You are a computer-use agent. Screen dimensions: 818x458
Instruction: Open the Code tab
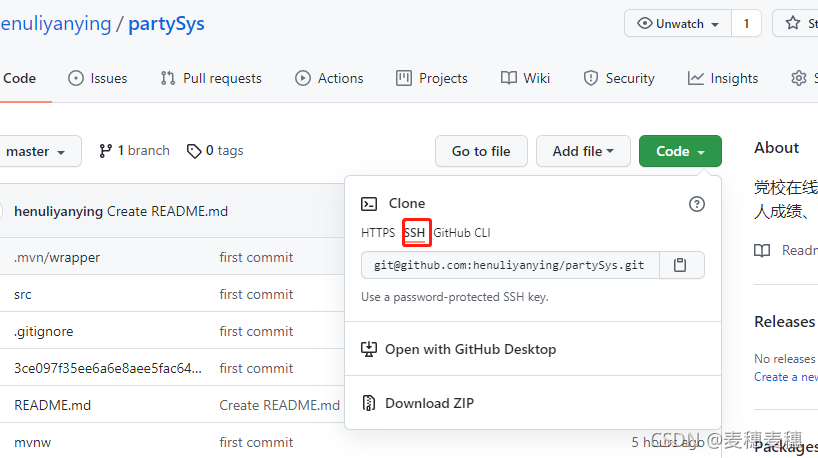(19, 78)
